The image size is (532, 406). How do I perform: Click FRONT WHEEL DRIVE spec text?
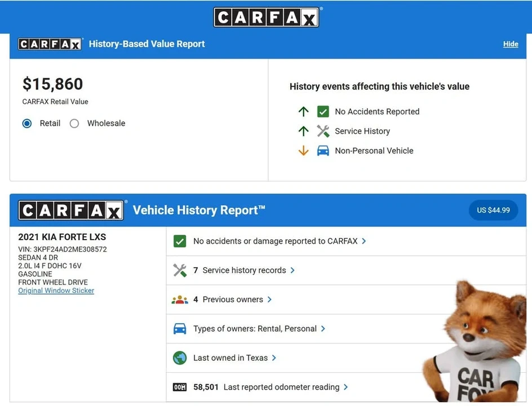[53, 282]
